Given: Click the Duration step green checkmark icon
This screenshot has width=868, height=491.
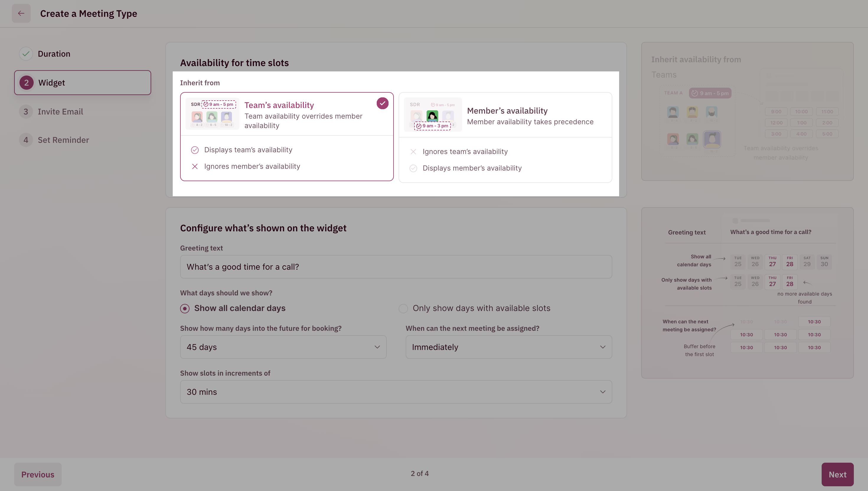Looking at the screenshot, I should [x=26, y=54].
